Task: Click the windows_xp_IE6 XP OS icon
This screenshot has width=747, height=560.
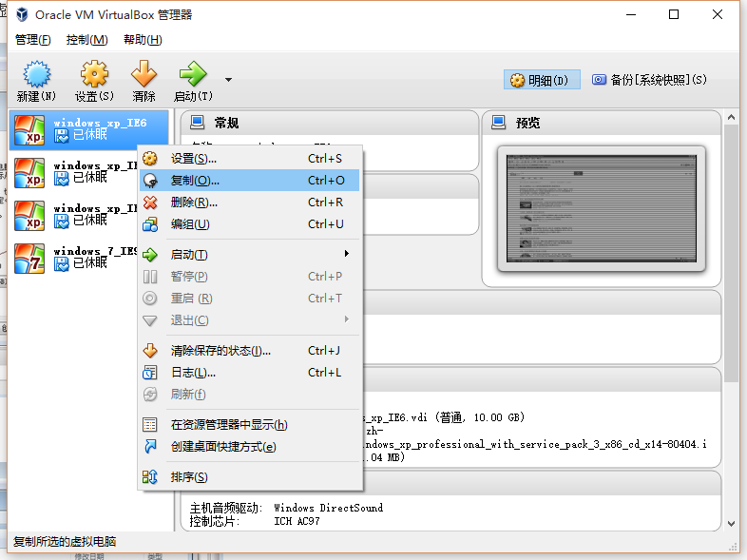Action: 29,130
